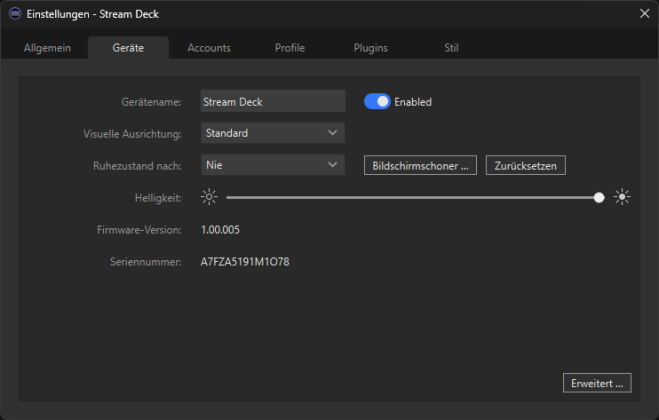Image resolution: width=659 pixels, height=420 pixels.
Task: Click the Bildschirmschoner button
Action: [420, 165]
